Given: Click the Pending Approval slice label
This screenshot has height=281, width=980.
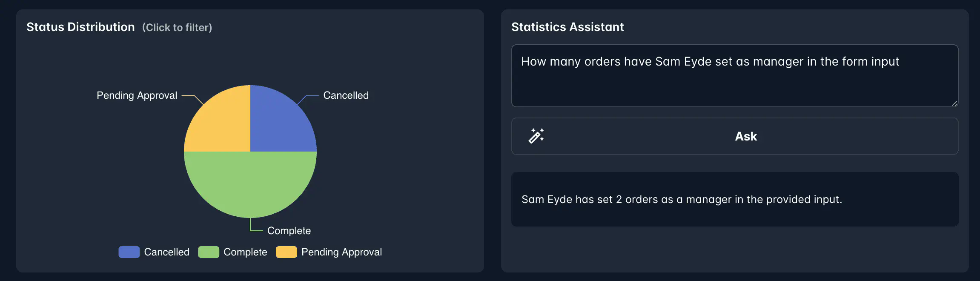Looking at the screenshot, I should (137, 95).
